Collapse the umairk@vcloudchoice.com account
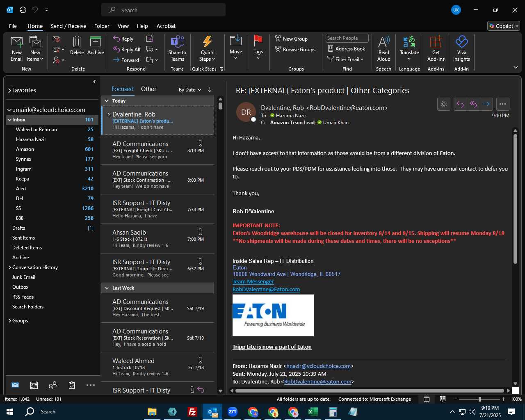Screen dimensions: 525x420 coord(9,110)
